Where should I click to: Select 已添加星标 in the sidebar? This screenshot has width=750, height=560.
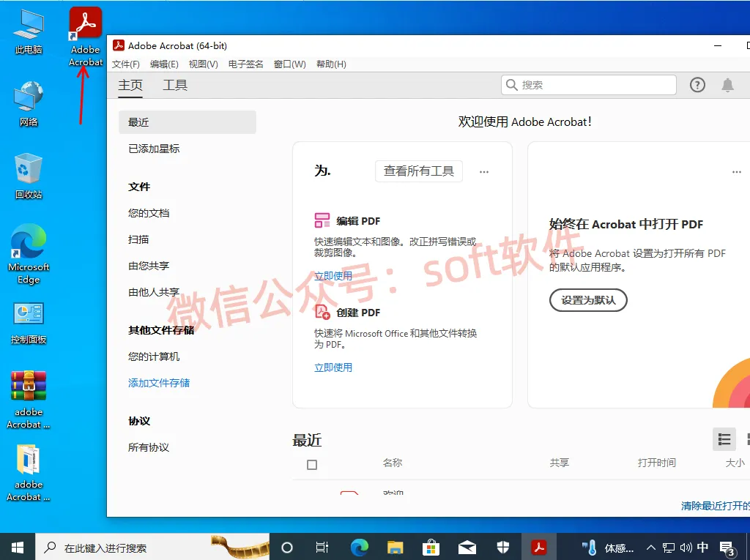(154, 149)
